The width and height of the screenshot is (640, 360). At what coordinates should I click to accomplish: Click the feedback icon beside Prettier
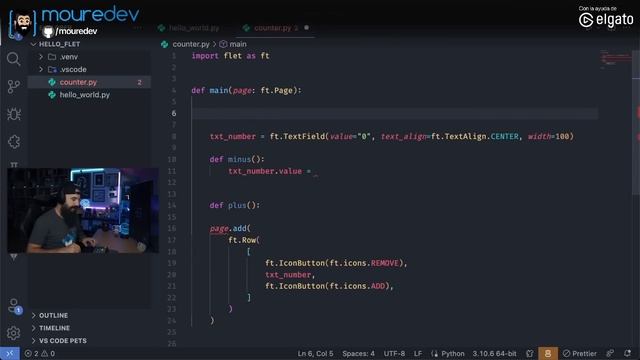point(610,353)
